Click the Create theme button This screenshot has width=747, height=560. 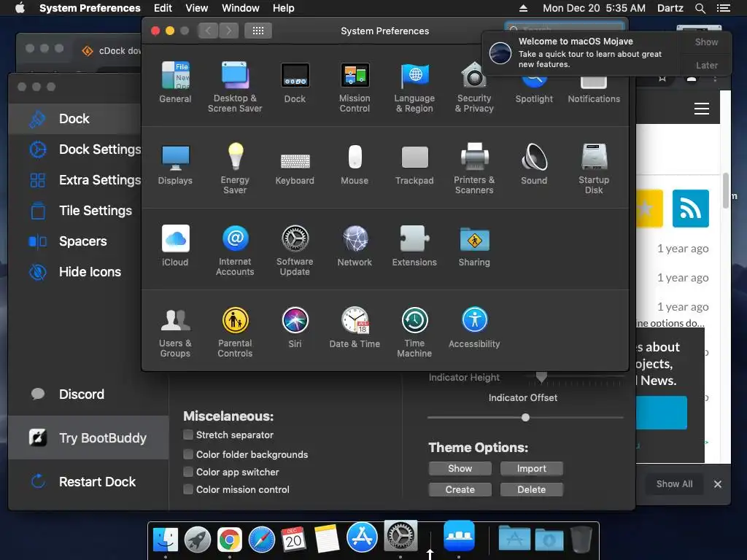[460, 489]
